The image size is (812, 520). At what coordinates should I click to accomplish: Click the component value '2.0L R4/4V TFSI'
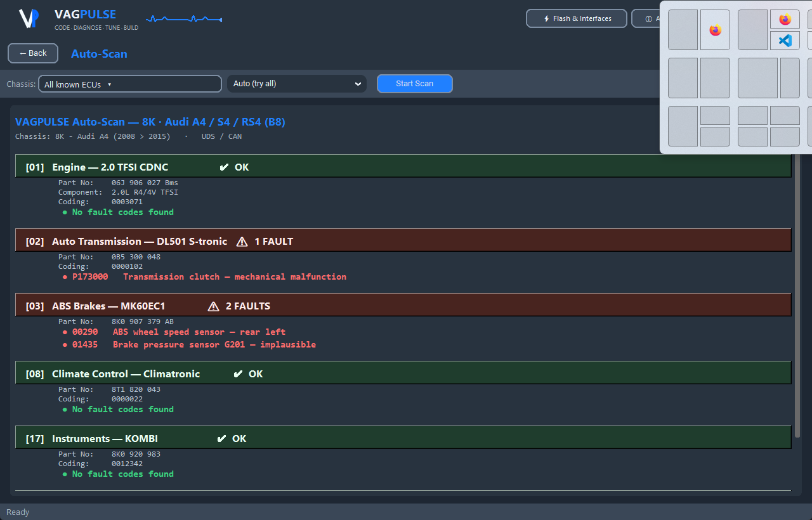point(145,192)
